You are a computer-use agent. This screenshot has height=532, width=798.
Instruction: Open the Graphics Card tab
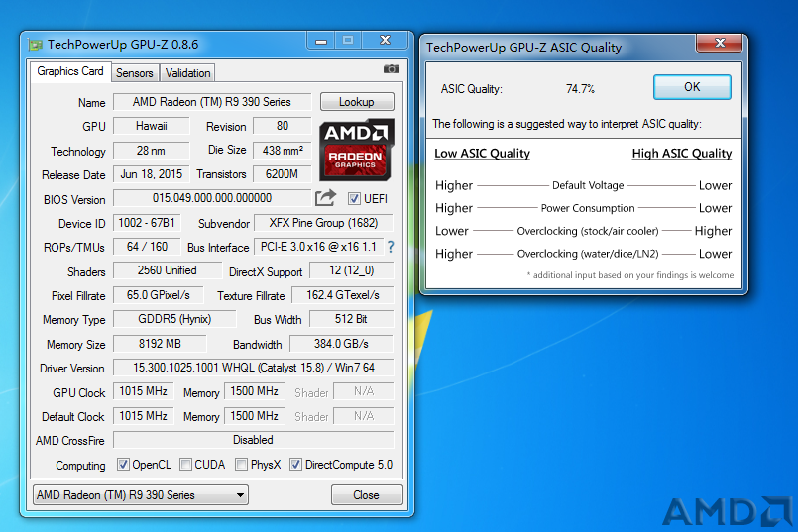(70, 71)
